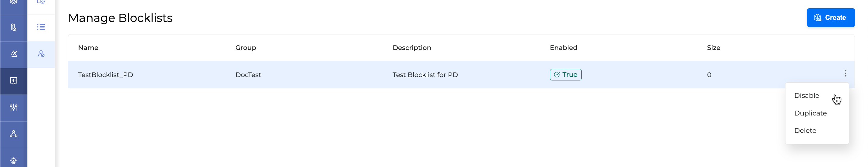Image resolution: width=868 pixels, height=167 pixels.
Task: Click the Enabled column header
Action: click(563, 48)
